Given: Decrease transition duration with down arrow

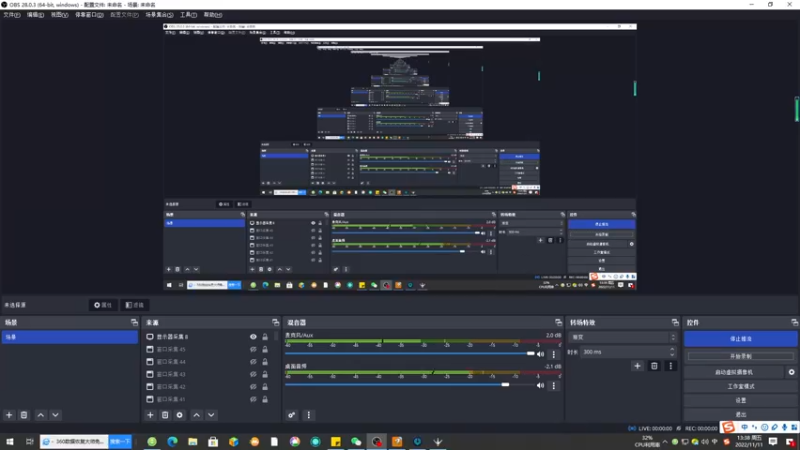Looking at the screenshot, I should (672, 355).
